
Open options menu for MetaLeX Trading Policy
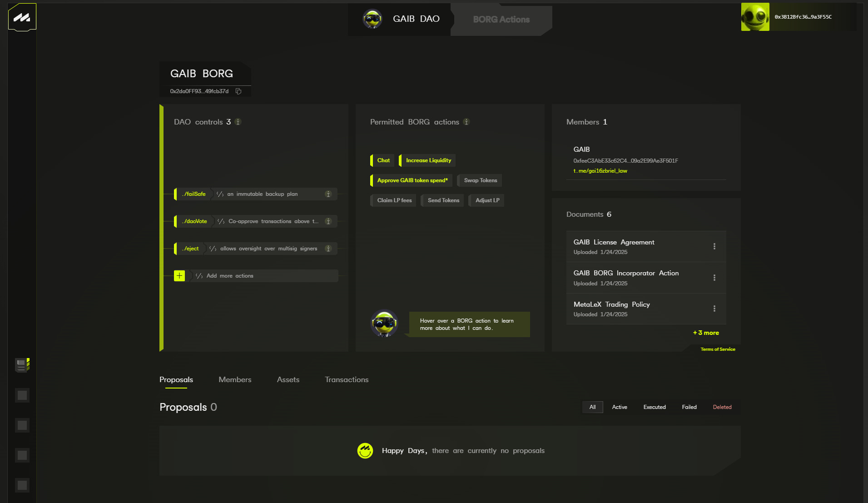click(x=714, y=309)
